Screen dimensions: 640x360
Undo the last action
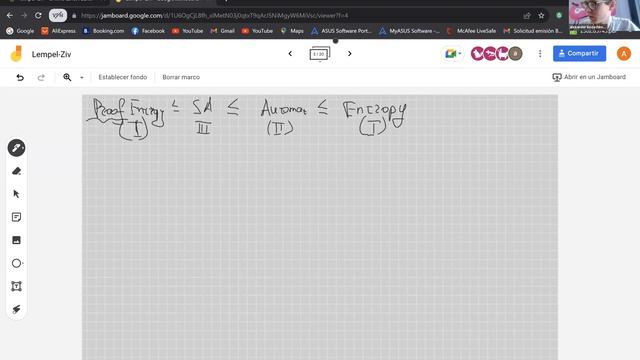20,77
